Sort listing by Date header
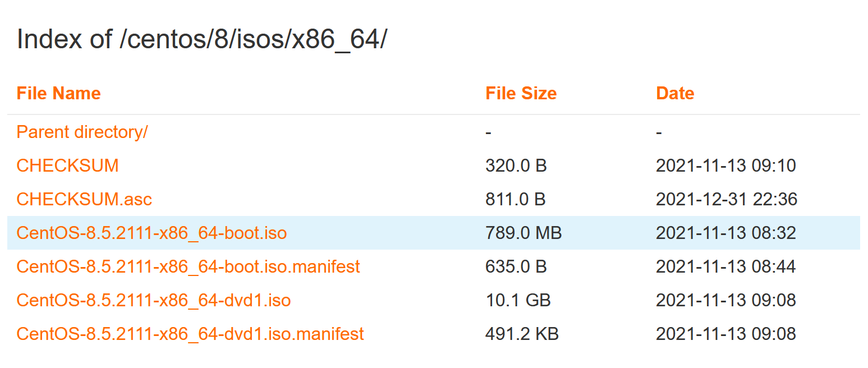Screen dimensions: 868x368 coord(675,93)
